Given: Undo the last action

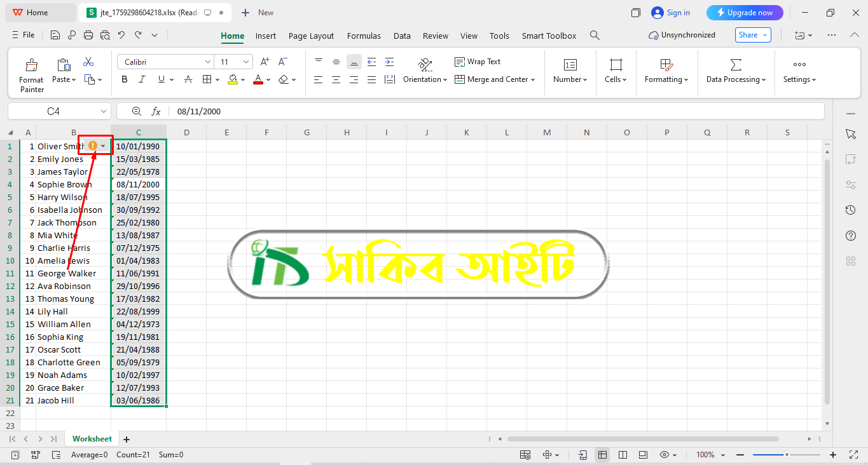Looking at the screenshot, I should click(121, 36).
